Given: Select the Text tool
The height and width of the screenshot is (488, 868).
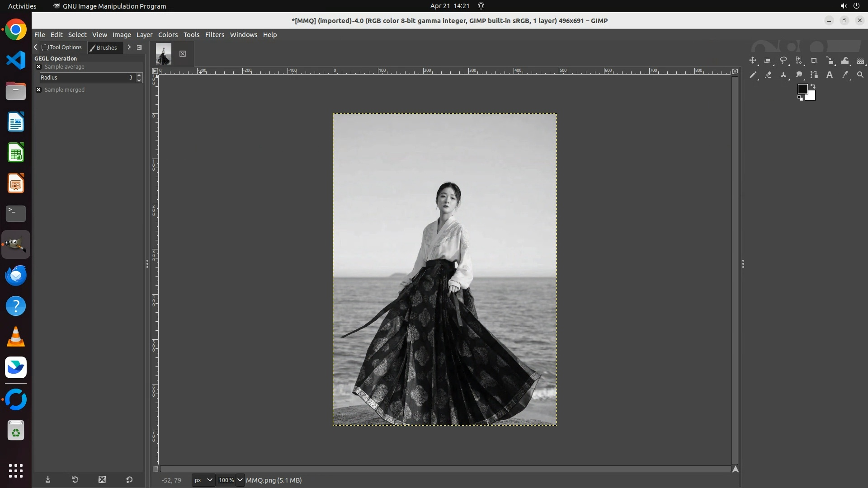Looking at the screenshot, I should pyautogui.click(x=830, y=75).
